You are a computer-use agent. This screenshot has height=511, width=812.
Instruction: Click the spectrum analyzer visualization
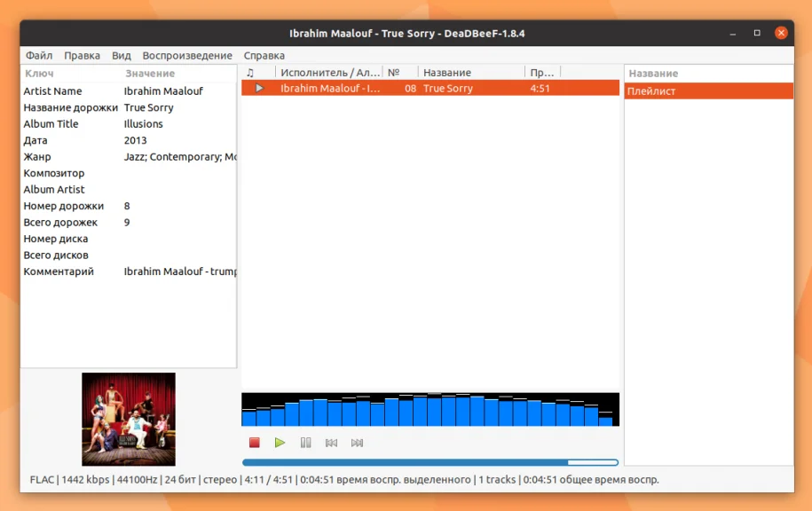[x=430, y=410]
